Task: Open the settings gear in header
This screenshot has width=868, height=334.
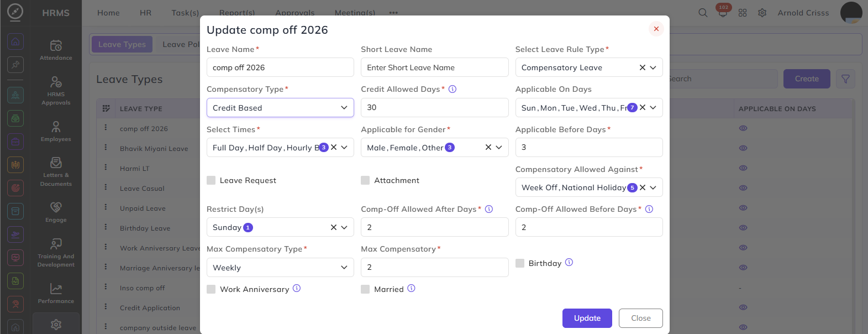Action: [762, 13]
